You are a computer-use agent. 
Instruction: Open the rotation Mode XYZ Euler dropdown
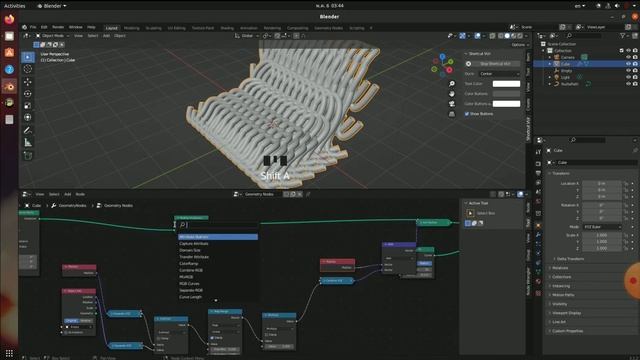[602, 227]
